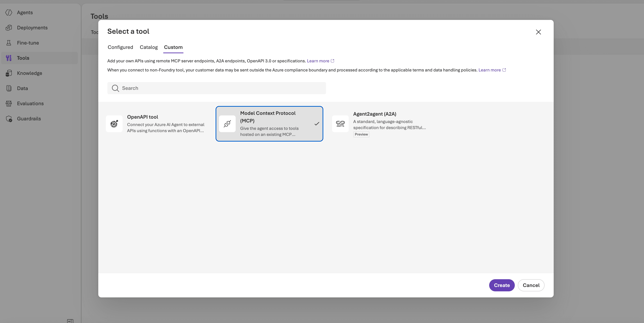This screenshot has width=644, height=323.
Task: Click the Data document icon
Action: 9,88
